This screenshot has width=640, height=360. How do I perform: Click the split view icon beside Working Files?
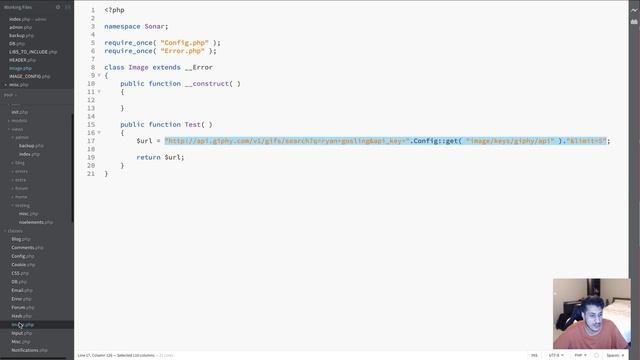pyautogui.click(x=68, y=7)
